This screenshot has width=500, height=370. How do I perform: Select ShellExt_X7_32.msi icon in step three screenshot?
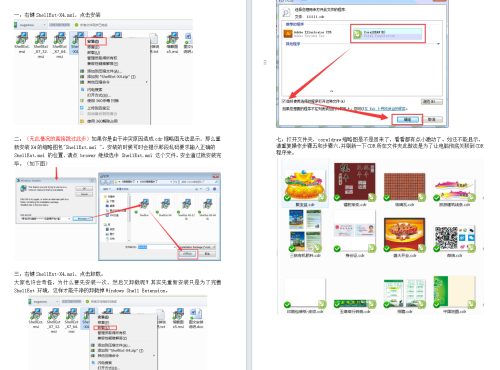[54, 314]
